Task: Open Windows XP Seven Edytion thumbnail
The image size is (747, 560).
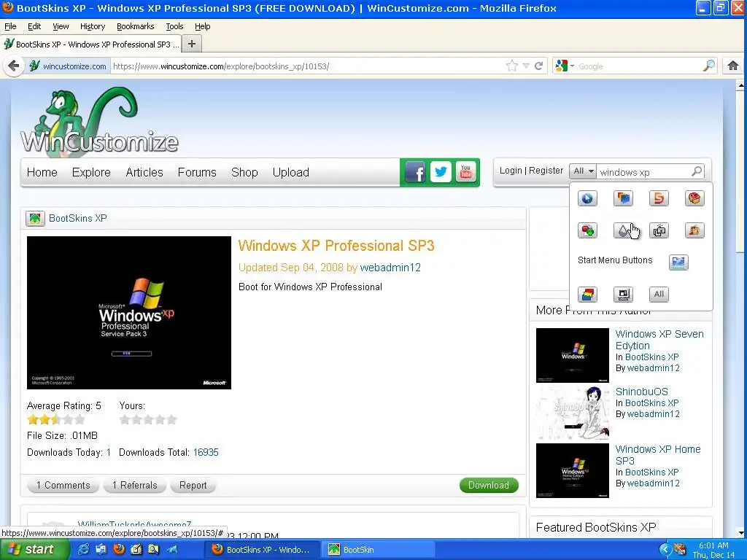Action: 573,355
